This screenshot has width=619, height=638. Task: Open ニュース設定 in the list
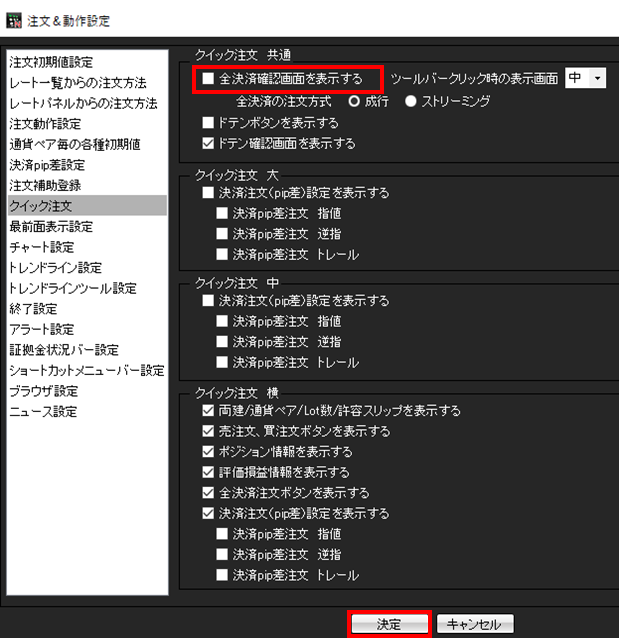pyautogui.click(x=87, y=411)
